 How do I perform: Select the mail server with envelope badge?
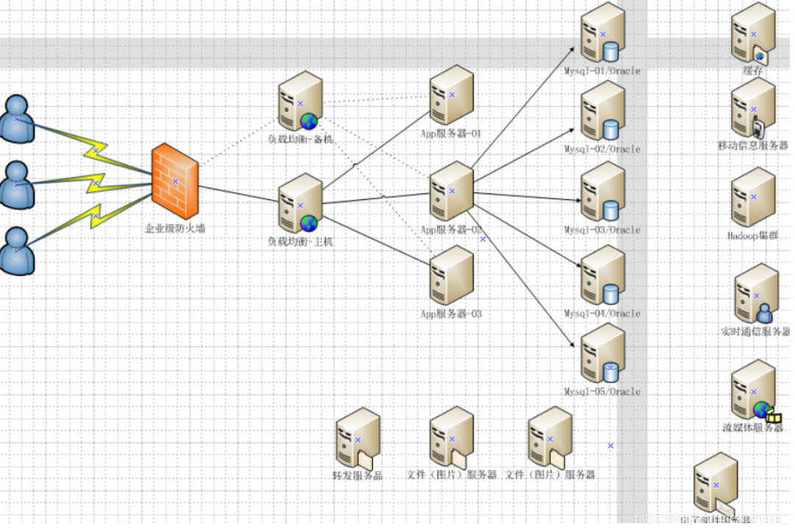(x=716, y=484)
